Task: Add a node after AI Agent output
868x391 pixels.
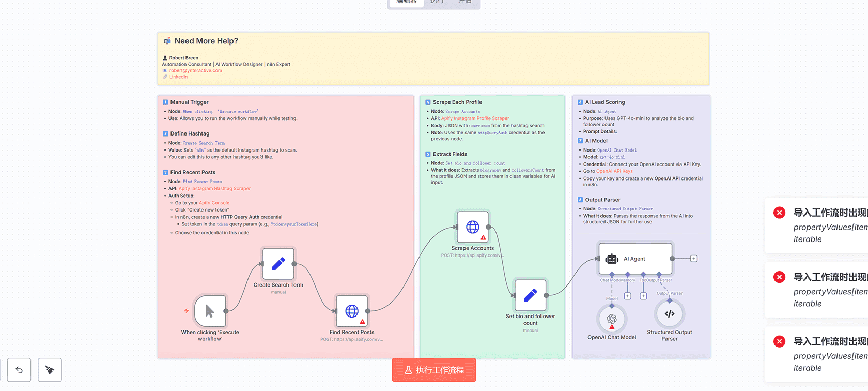Action: coord(694,259)
